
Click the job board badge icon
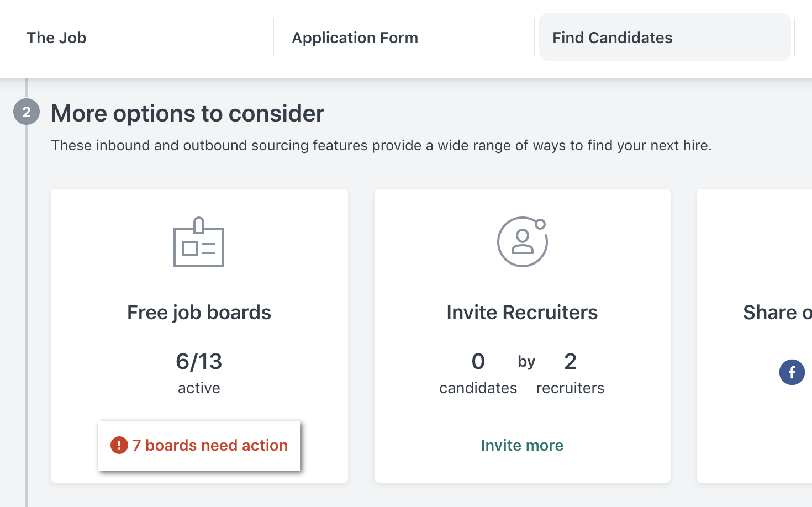click(199, 243)
